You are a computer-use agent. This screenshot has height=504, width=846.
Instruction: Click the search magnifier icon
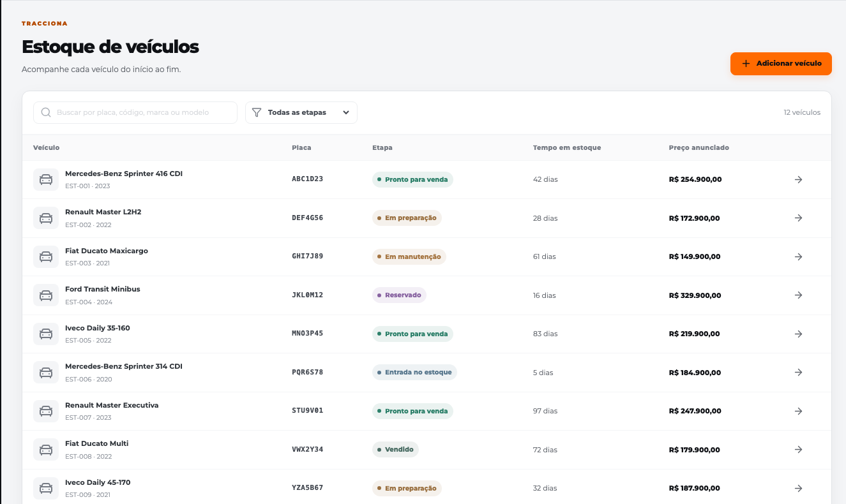46,112
